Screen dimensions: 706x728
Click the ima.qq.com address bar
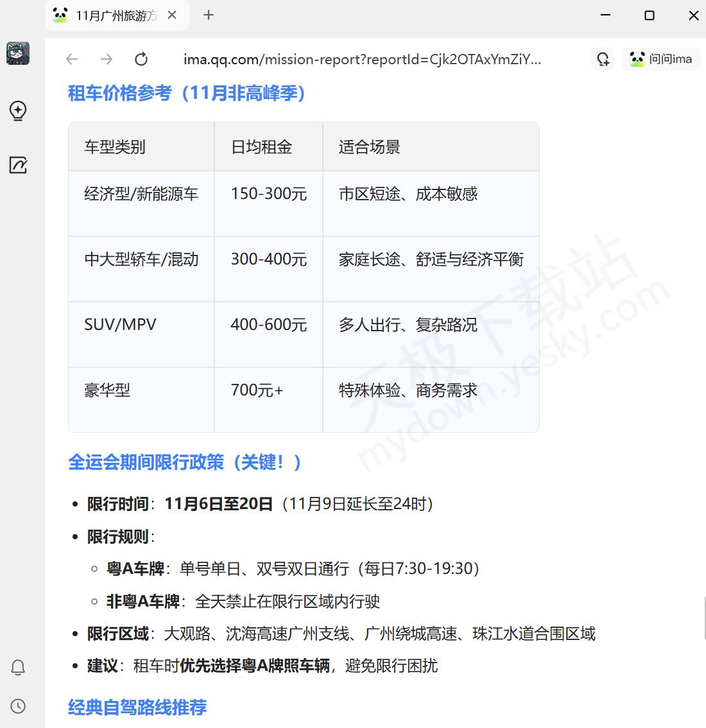(362, 60)
